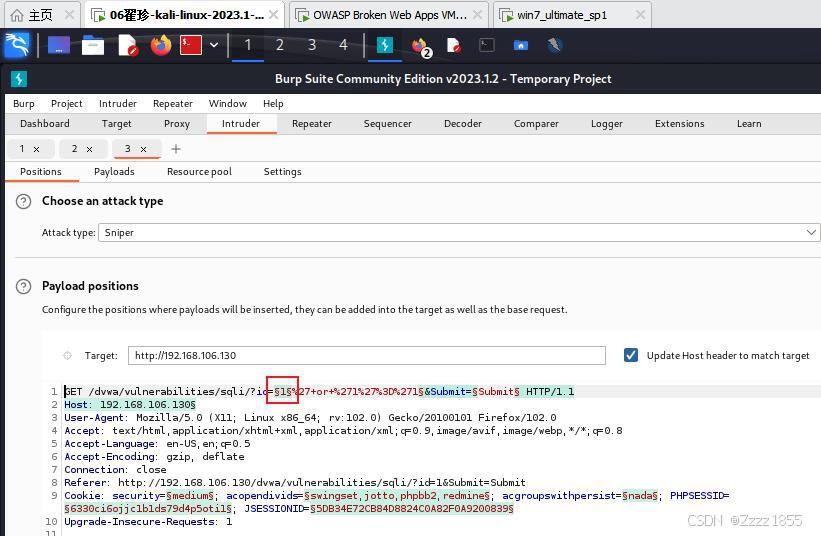Click the crosshair icon beside Target
Viewport: 821px width, 536px height.
tap(67, 355)
